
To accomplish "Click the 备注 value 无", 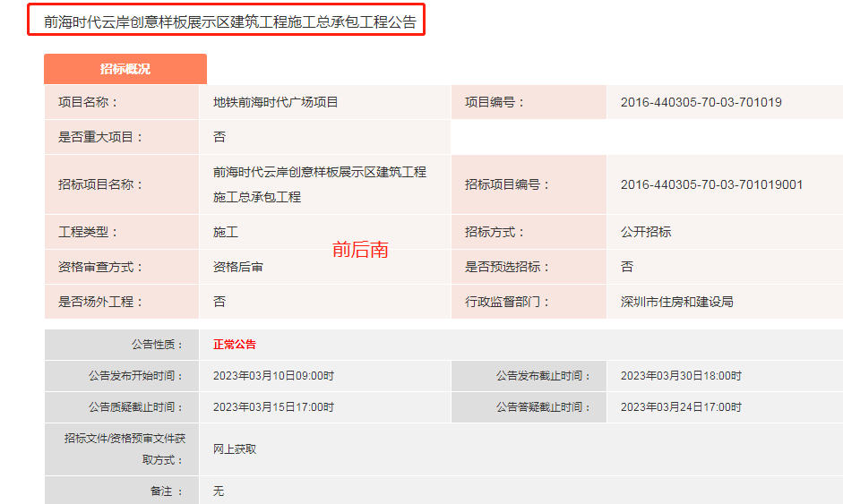I will pos(219,491).
